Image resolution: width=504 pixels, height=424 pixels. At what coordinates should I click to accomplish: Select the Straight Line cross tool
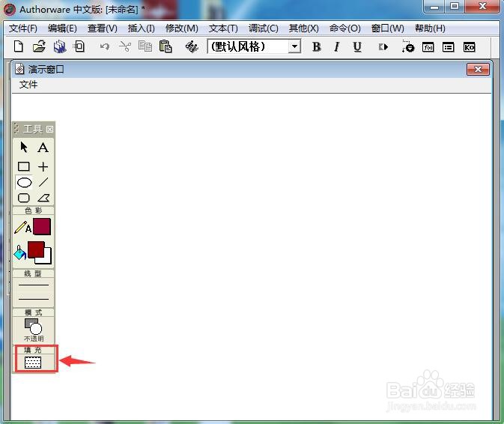tap(43, 166)
